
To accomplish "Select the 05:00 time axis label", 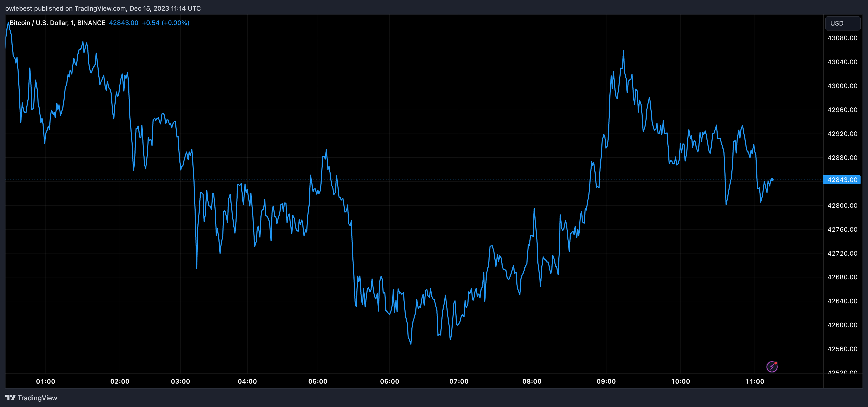I will point(318,381).
